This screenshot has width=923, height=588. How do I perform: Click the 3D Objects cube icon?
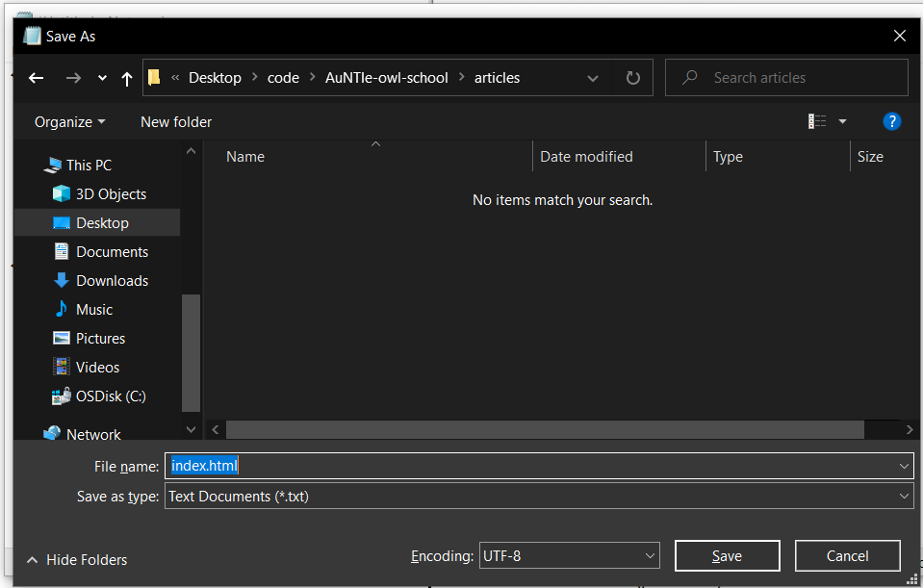[62, 193]
